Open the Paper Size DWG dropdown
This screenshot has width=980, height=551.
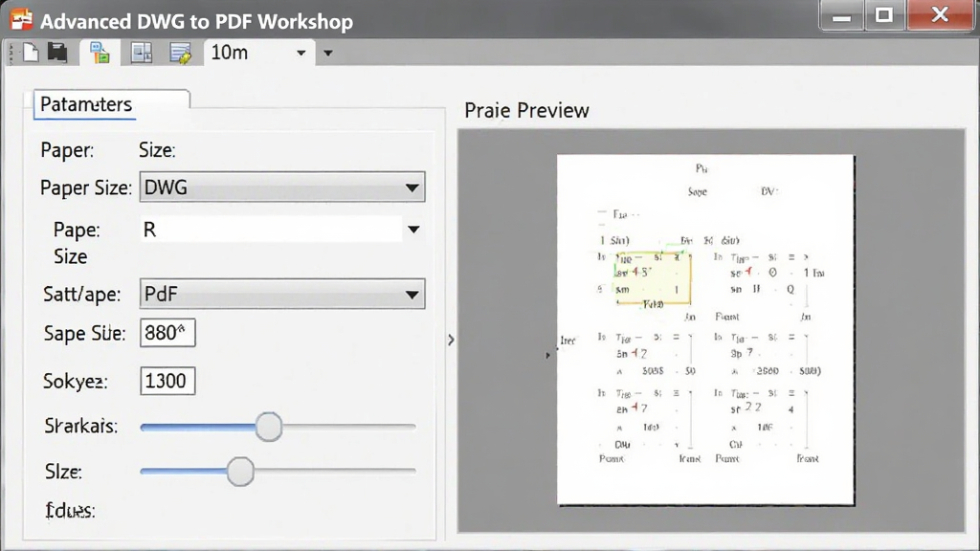282,187
